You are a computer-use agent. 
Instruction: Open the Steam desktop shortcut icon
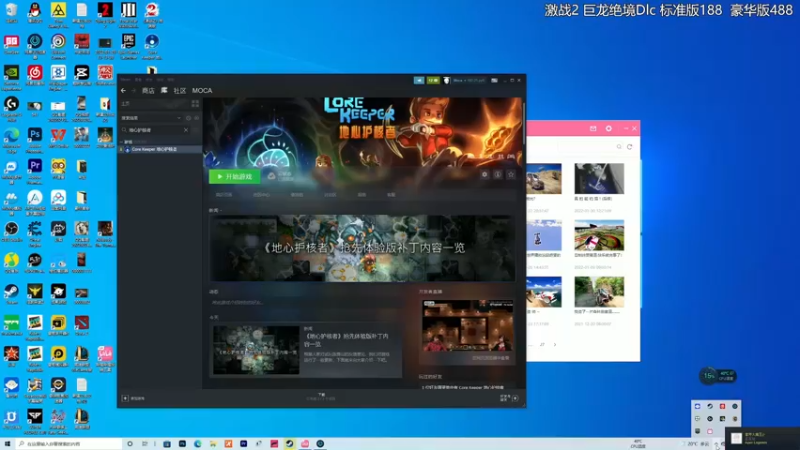coord(11,293)
